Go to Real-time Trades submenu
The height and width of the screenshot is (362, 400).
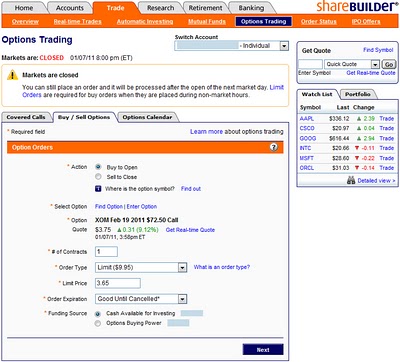click(77, 22)
